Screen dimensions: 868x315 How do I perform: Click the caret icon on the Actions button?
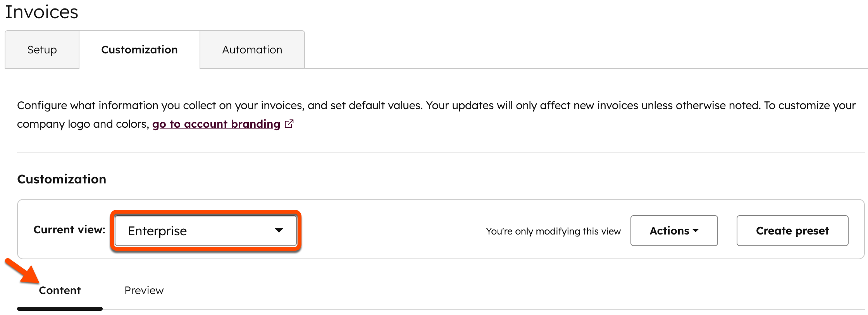point(696,231)
